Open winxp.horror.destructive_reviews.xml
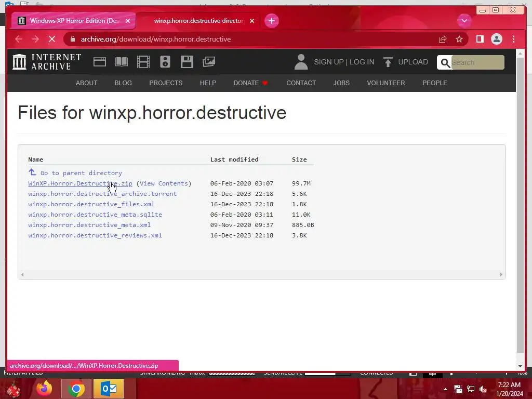The height and width of the screenshot is (399, 532). [95, 235]
